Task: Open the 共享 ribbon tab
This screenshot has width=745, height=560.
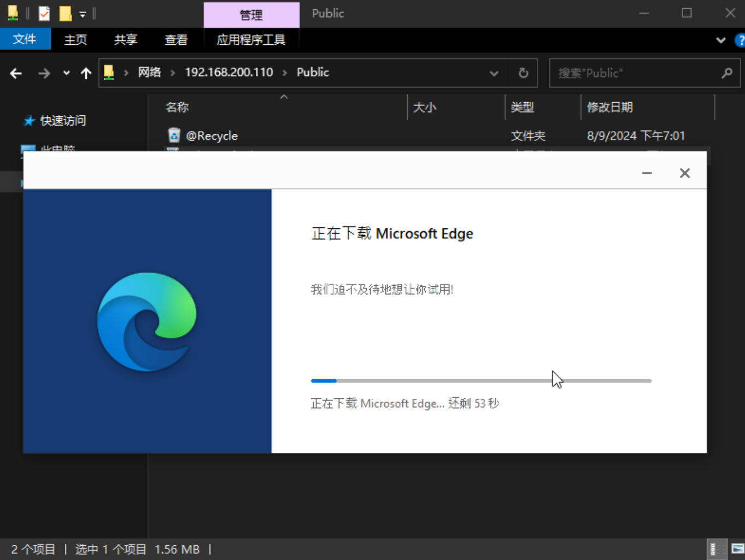Action: click(126, 39)
